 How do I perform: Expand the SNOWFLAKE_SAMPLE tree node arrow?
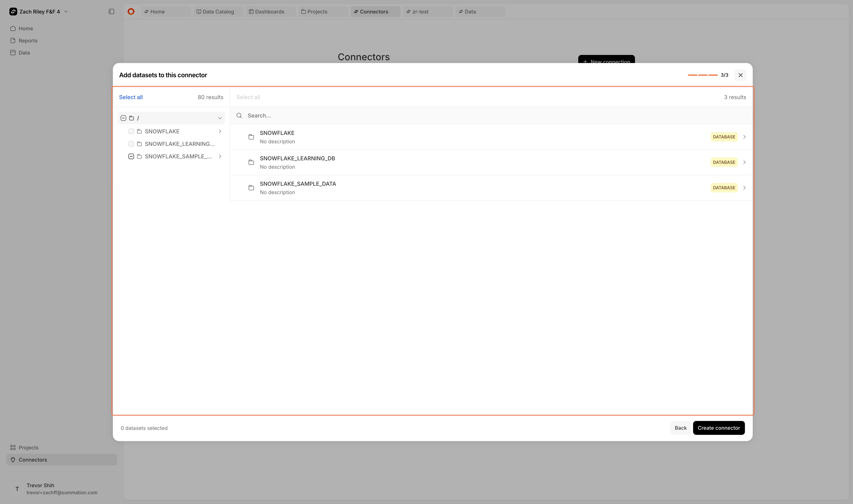click(x=220, y=157)
